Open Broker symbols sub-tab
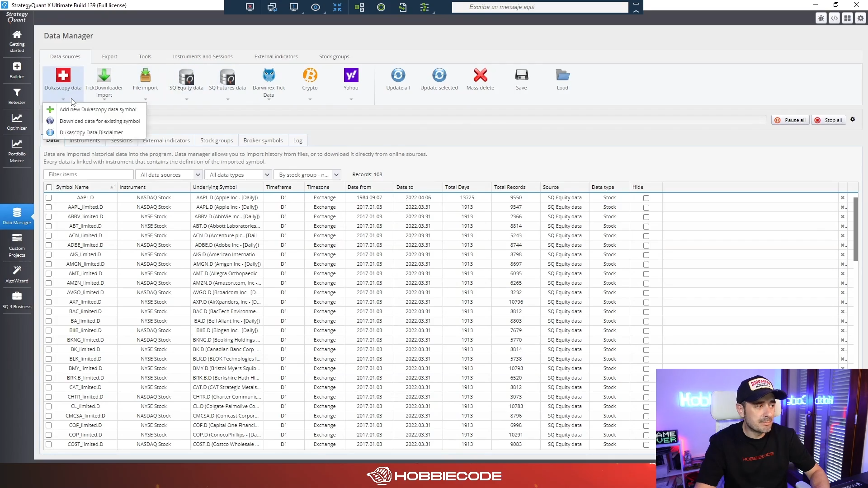The image size is (868, 488). coord(263,141)
